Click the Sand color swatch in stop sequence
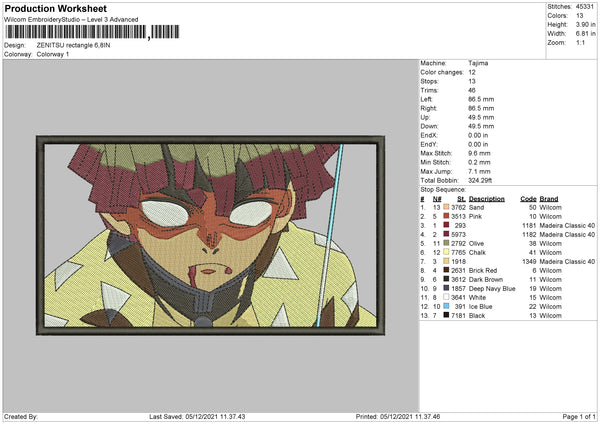Screen dimensions: 600x424 [446, 207]
